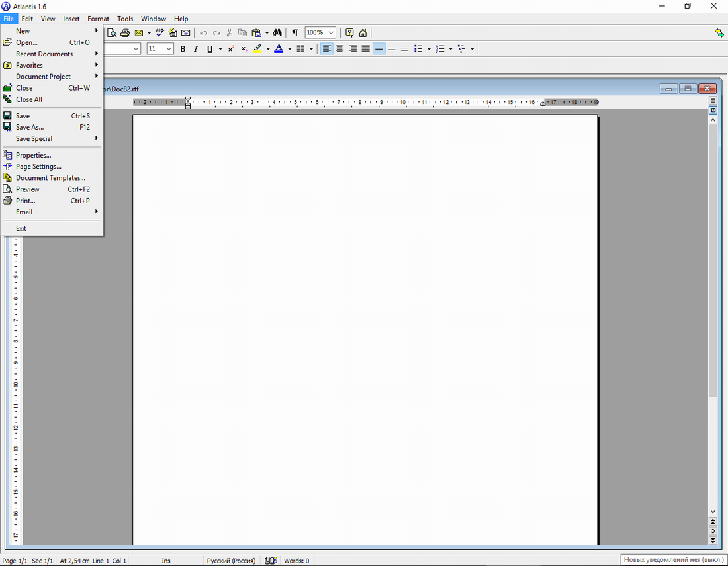Choose Page Settings... menu entry
This screenshot has height=566, width=728.
(x=52, y=167)
